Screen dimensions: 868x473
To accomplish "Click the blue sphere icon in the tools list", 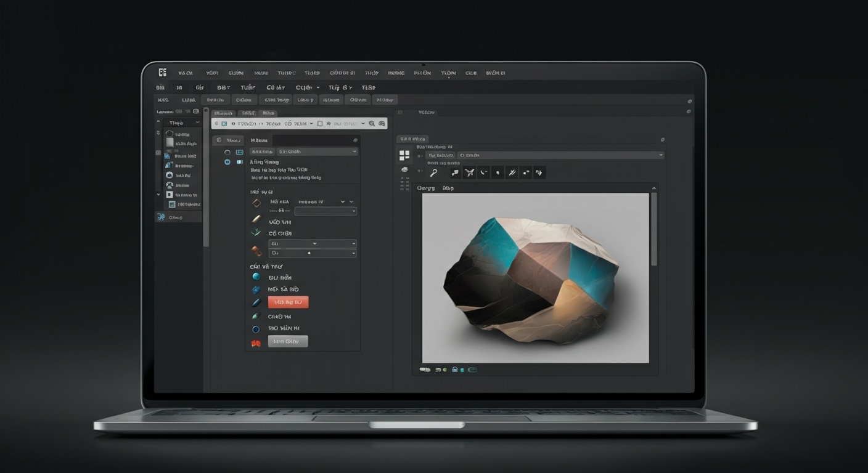I will (256, 277).
